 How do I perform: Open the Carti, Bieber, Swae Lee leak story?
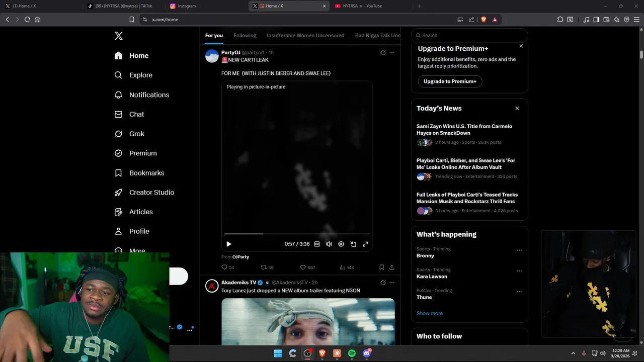466,164
